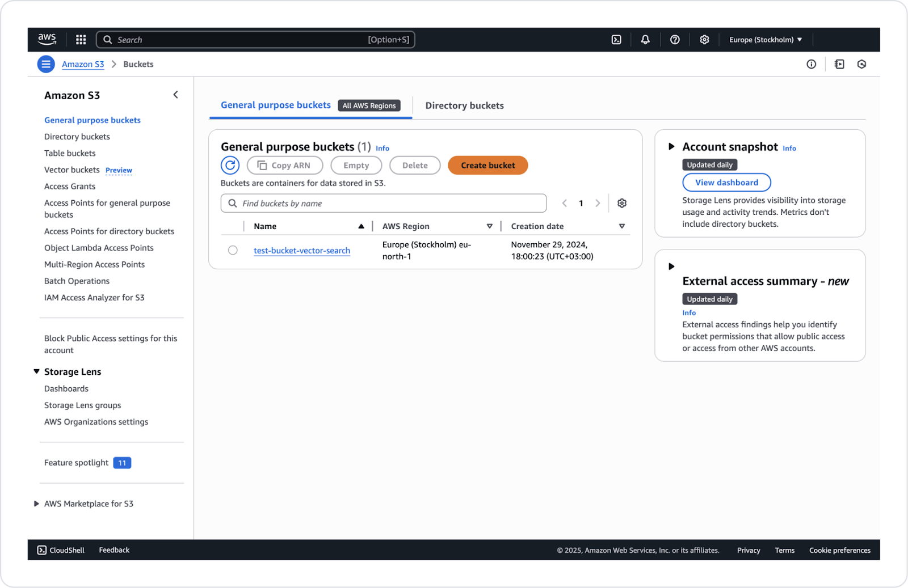Open Info link next to General purpose buckets
Screen dimensions: 908x588
tap(382, 148)
